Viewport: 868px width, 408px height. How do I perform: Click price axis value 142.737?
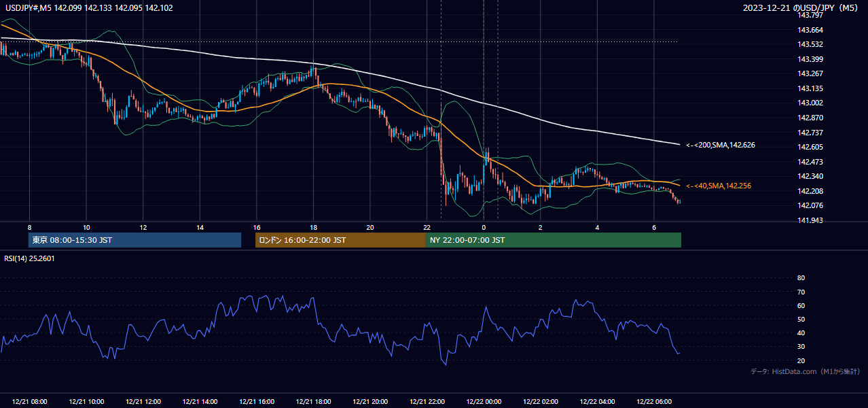point(810,133)
